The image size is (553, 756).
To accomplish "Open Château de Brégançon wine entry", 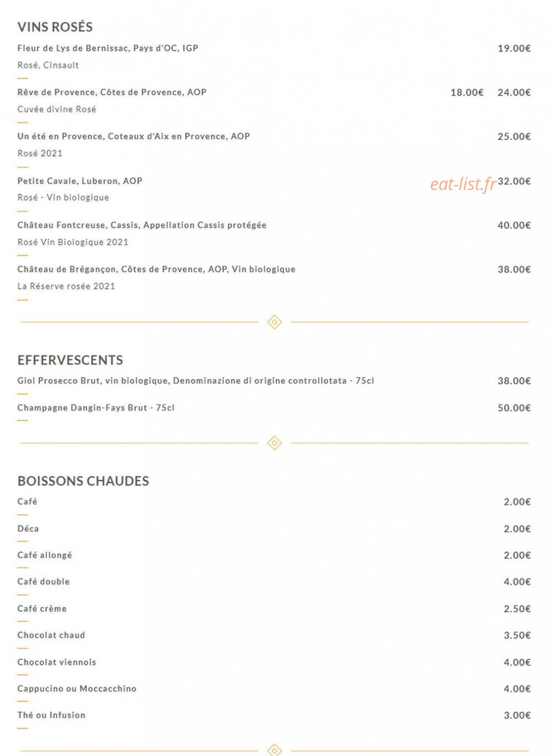I will [x=157, y=269].
